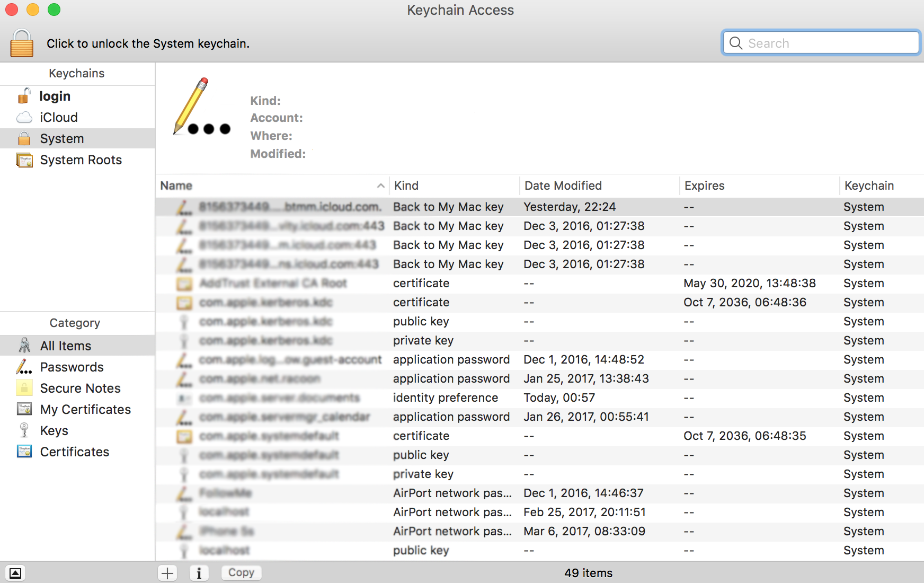The height and width of the screenshot is (583, 924).
Task: Select the Certificates category
Action: 74,452
